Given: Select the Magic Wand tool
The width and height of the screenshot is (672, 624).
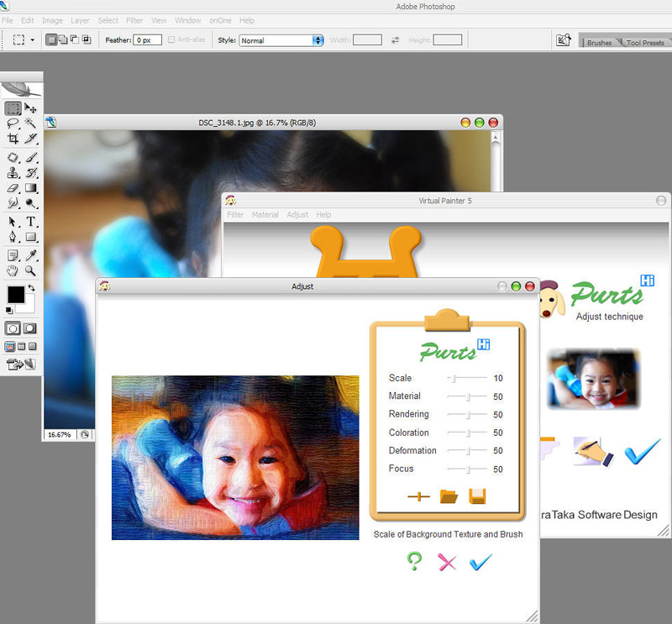Looking at the screenshot, I should click(x=30, y=123).
